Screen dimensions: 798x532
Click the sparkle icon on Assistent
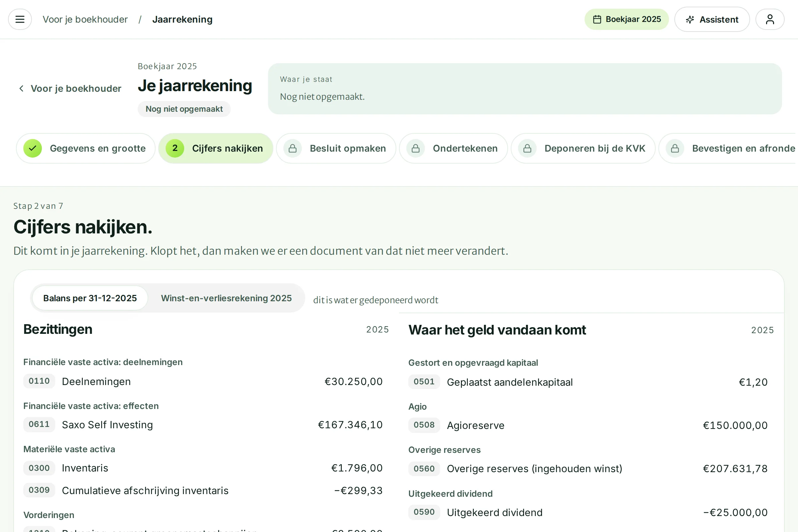[x=690, y=20]
